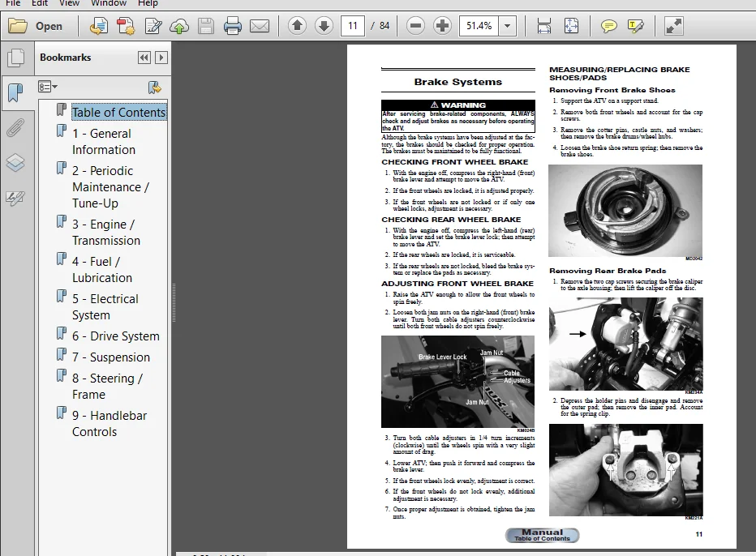Click the create PDF from file icon
756x556 pixels.
coord(99,26)
